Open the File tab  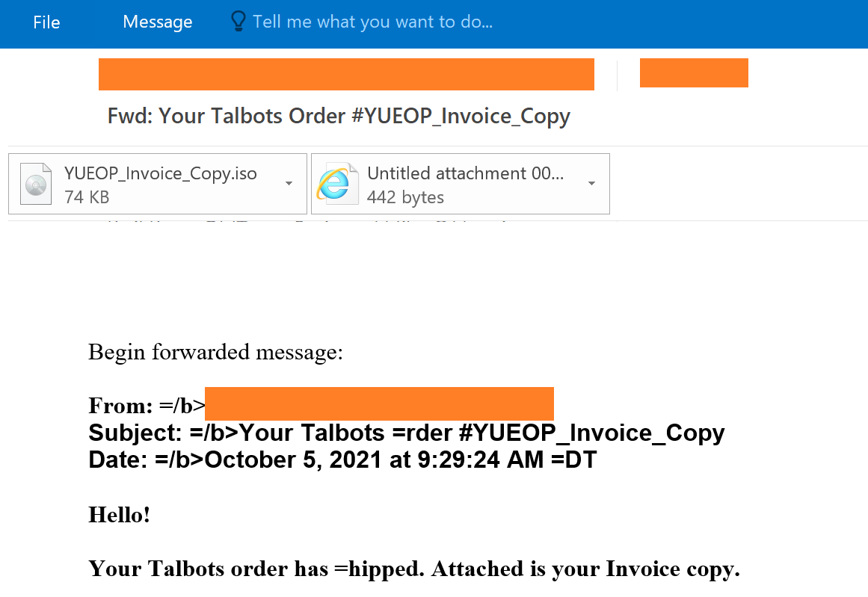46,22
